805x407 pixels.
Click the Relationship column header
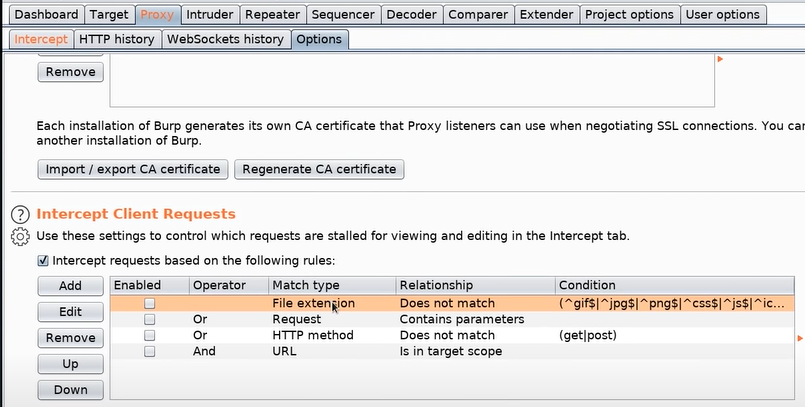point(475,285)
